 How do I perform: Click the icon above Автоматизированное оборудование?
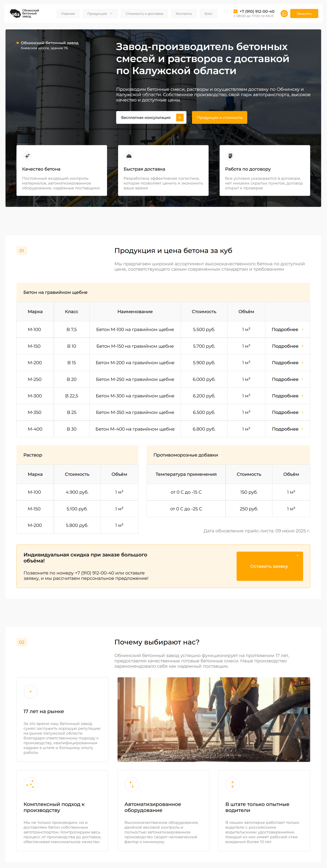tap(131, 784)
